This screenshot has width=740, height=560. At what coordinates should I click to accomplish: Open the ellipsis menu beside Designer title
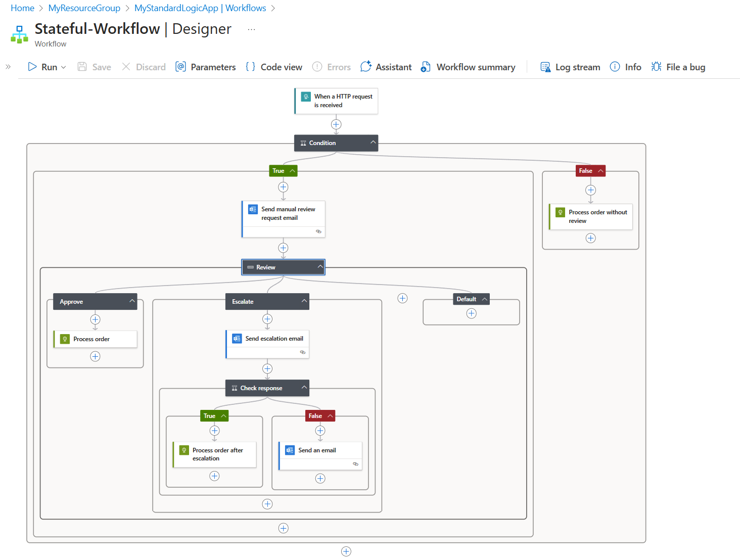click(251, 29)
